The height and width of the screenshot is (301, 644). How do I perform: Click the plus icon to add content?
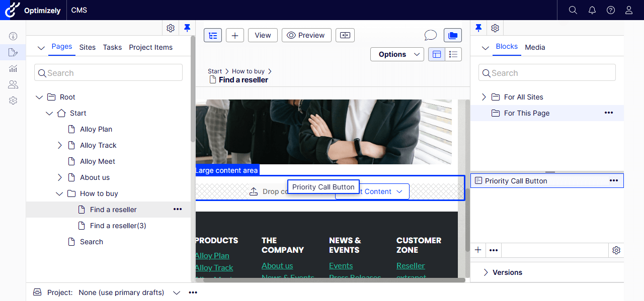[234, 35]
